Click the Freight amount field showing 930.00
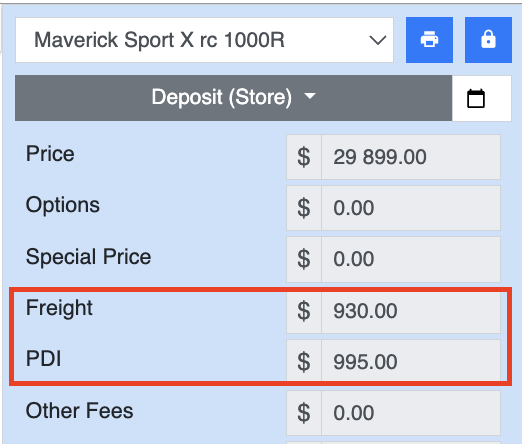Image resolution: width=522 pixels, height=444 pixels. 411,311
